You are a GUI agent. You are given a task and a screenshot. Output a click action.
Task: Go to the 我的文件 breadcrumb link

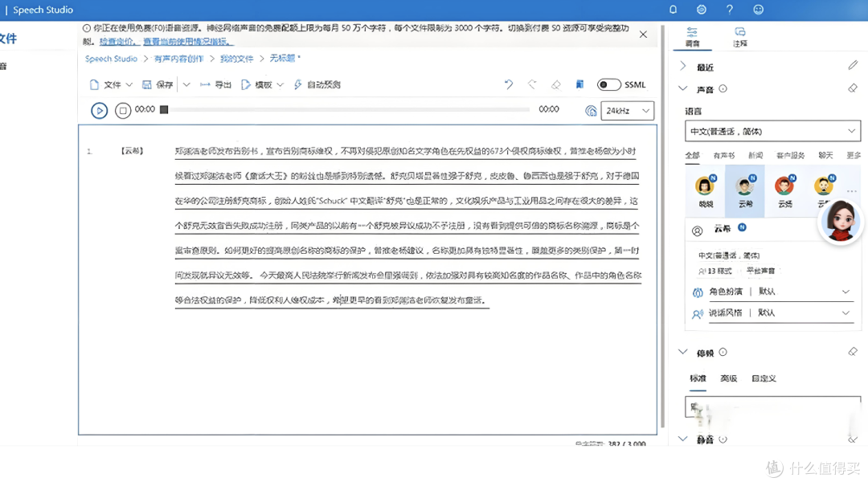pyautogui.click(x=236, y=59)
